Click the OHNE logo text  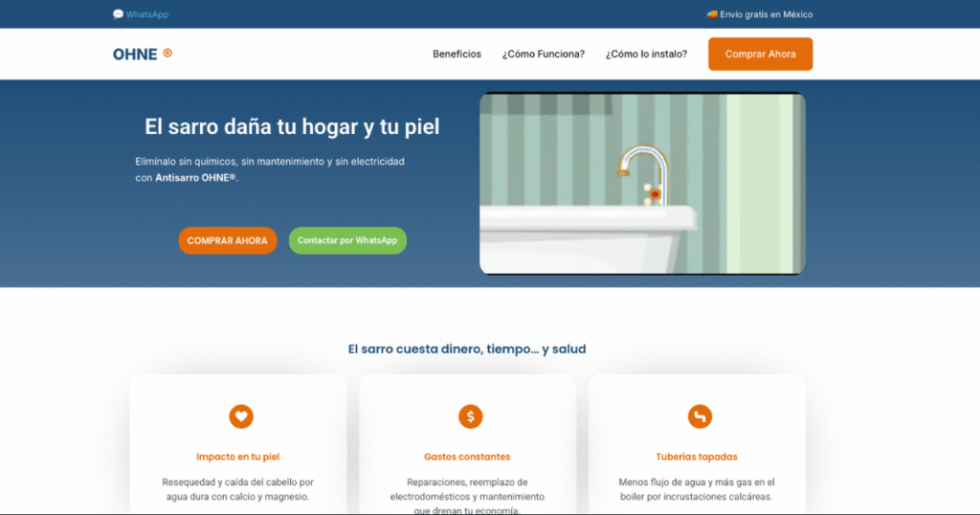135,55
